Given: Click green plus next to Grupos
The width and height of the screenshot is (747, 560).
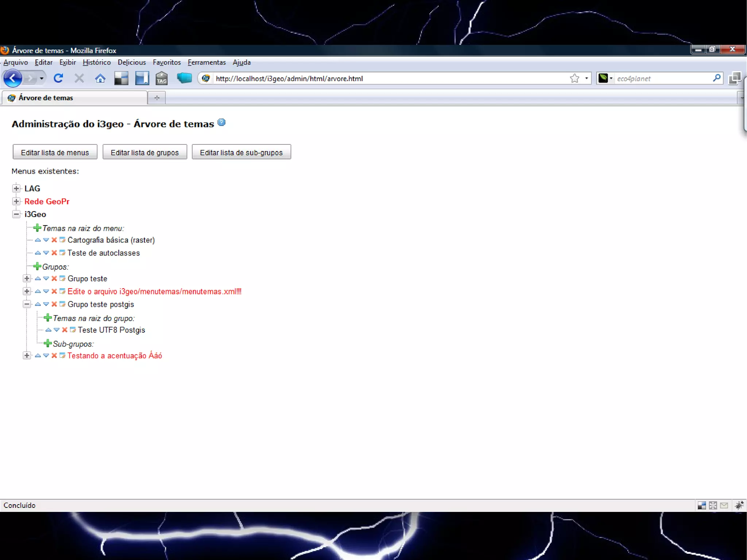Looking at the screenshot, I should click(x=37, y=266).
